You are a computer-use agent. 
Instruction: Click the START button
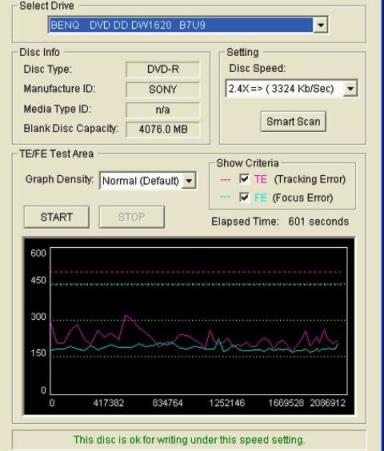tap(56, 217)
